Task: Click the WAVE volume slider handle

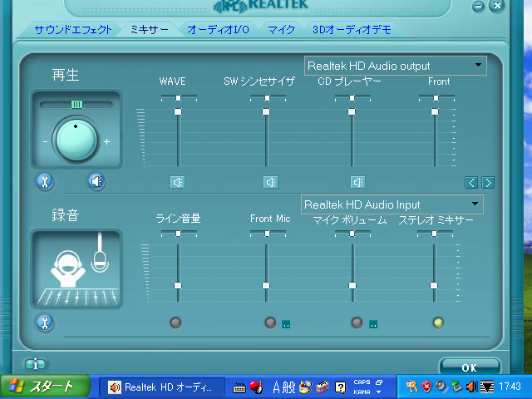Action: [178, 111]
